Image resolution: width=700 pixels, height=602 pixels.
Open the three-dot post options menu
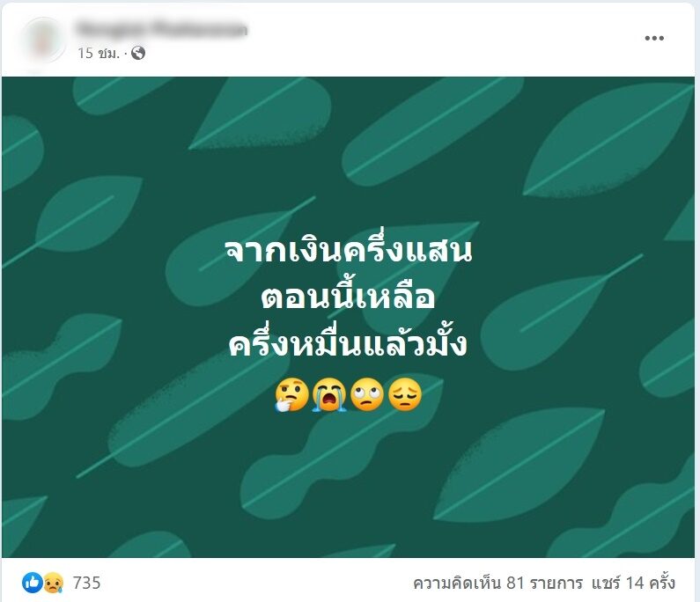tap(654, 39)
